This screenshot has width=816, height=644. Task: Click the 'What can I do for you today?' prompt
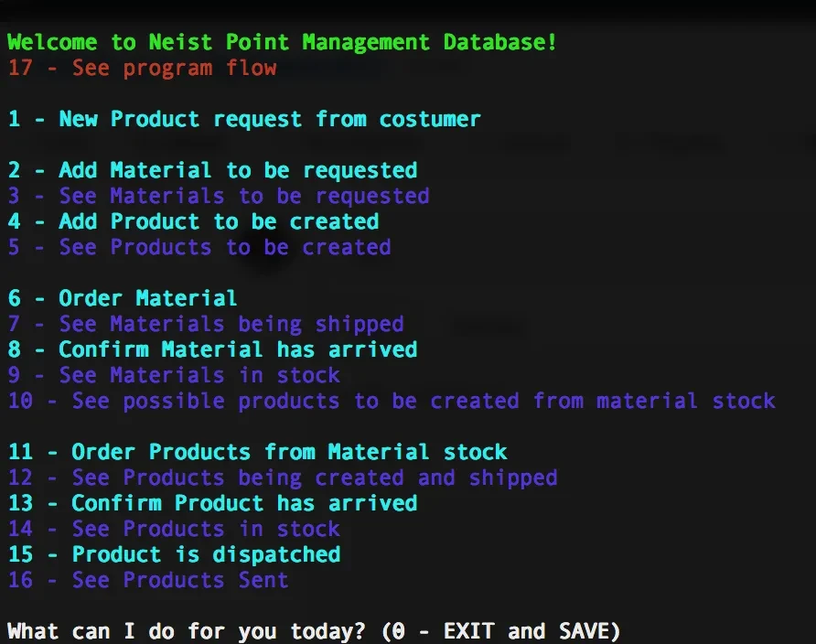187,631
